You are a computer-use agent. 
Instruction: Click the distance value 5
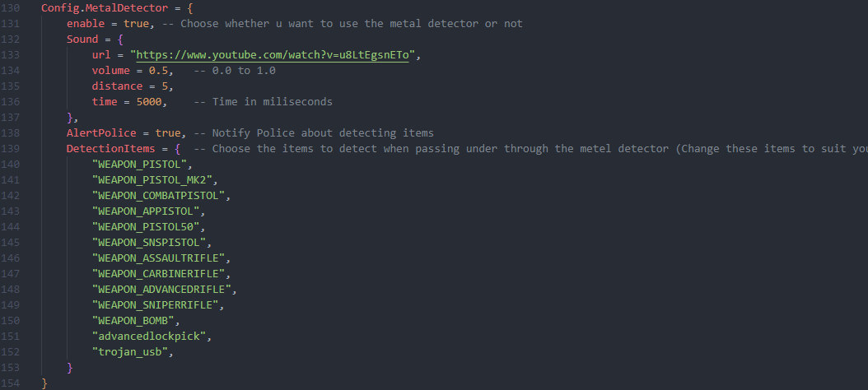(165, 86)
